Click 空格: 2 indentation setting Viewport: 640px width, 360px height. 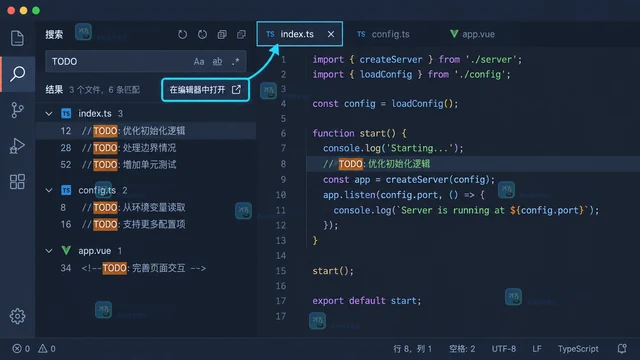point(462,349)
